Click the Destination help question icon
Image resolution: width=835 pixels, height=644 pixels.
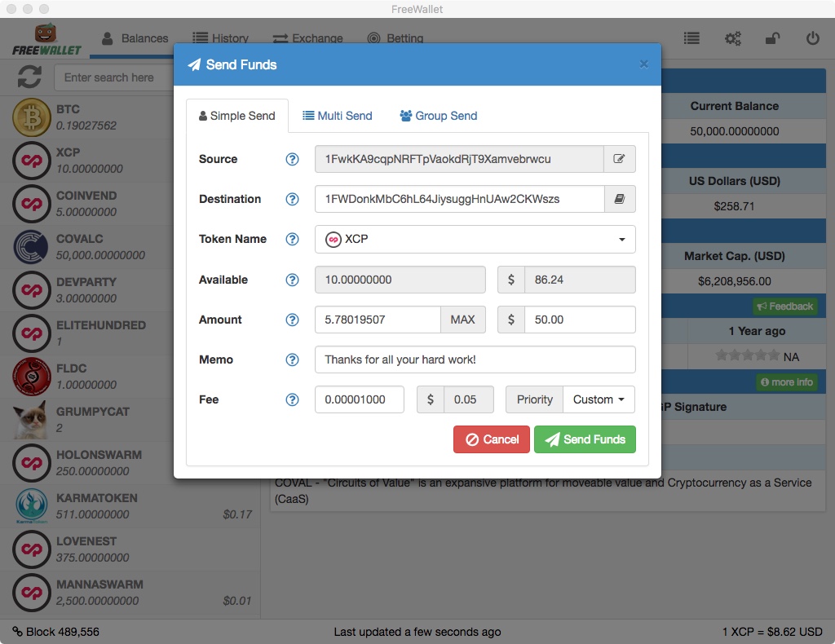pyautogui.click(x=292, y=199)
